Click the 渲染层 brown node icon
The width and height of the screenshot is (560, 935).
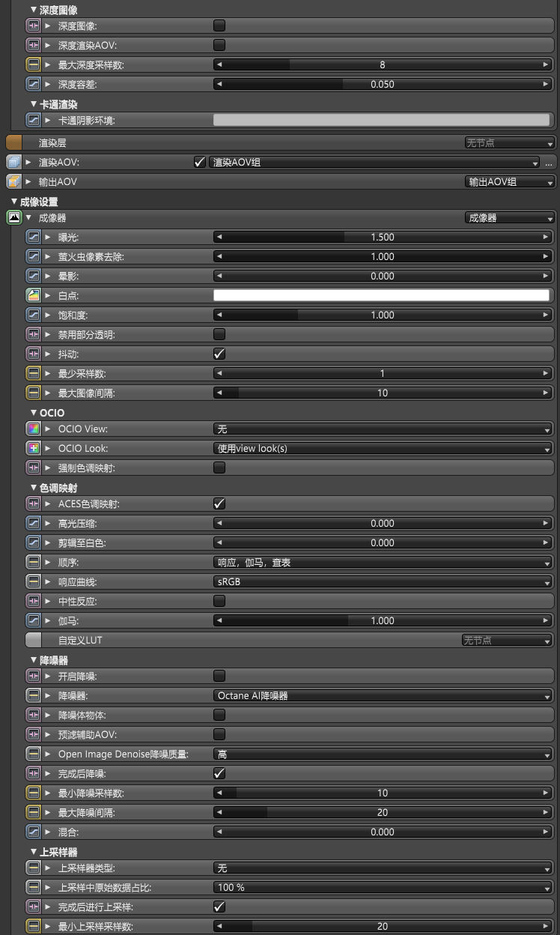[14, 142]
